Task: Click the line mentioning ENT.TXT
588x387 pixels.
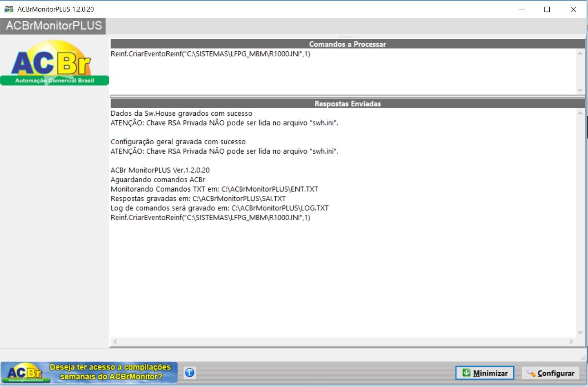Action: 214,189
